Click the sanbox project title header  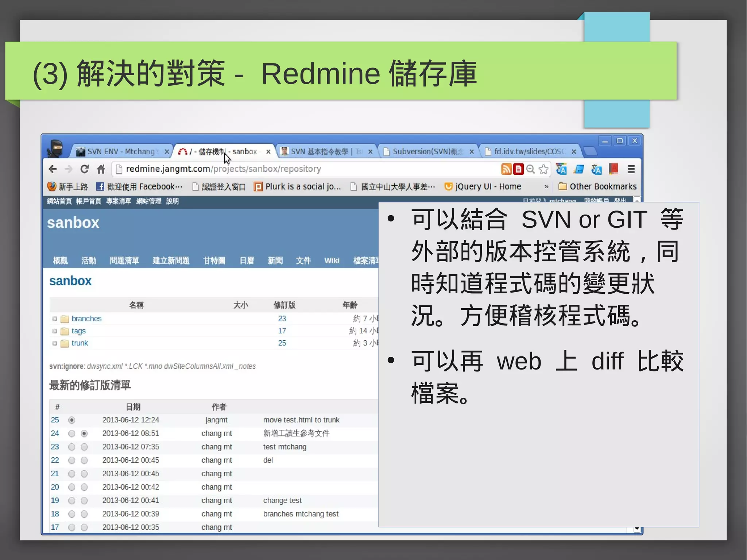point(73,223)
